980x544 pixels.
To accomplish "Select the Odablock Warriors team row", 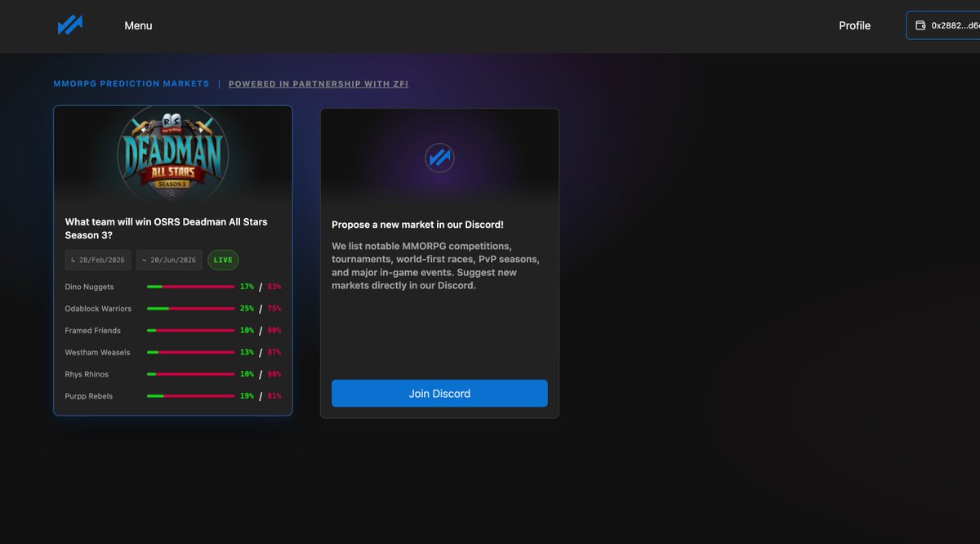I will (x=173, y=309).
